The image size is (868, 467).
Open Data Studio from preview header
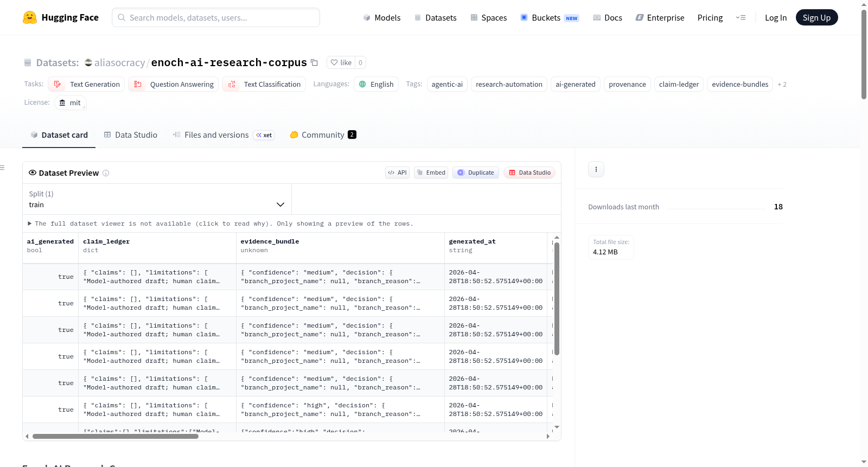click(529, 172)
